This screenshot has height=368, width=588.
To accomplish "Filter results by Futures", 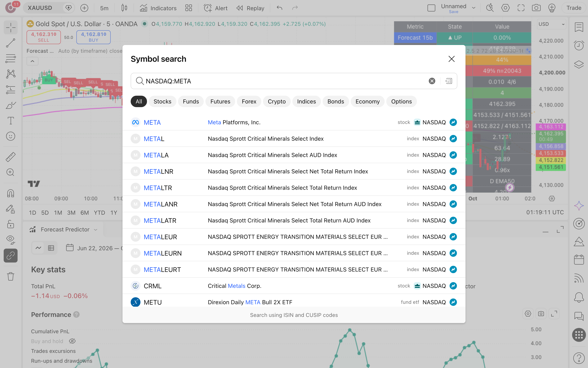I will [x=220, y=101].
